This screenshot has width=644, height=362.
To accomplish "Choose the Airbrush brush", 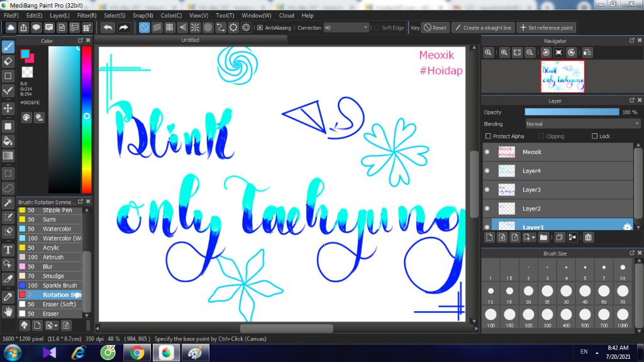I will point(50,257).
